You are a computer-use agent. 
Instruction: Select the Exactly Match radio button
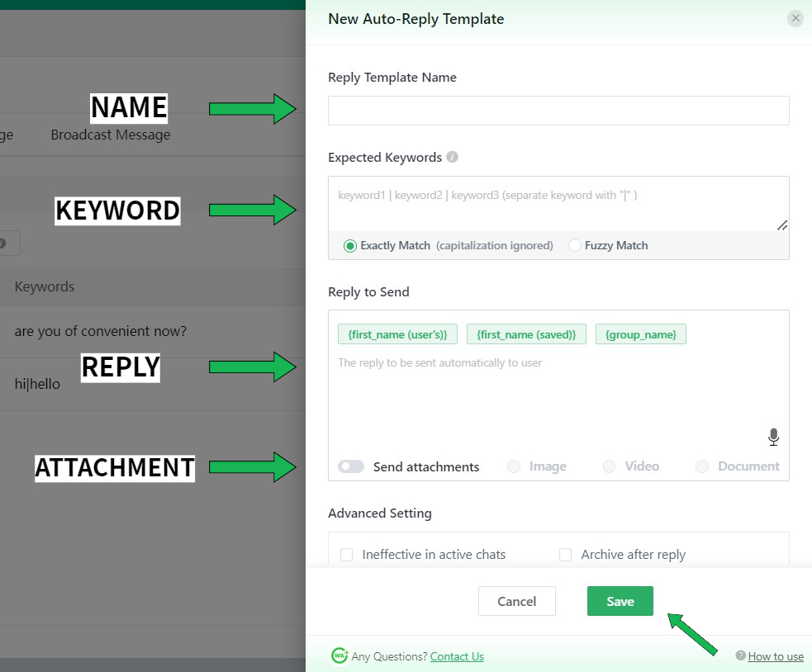click(350, 245)
